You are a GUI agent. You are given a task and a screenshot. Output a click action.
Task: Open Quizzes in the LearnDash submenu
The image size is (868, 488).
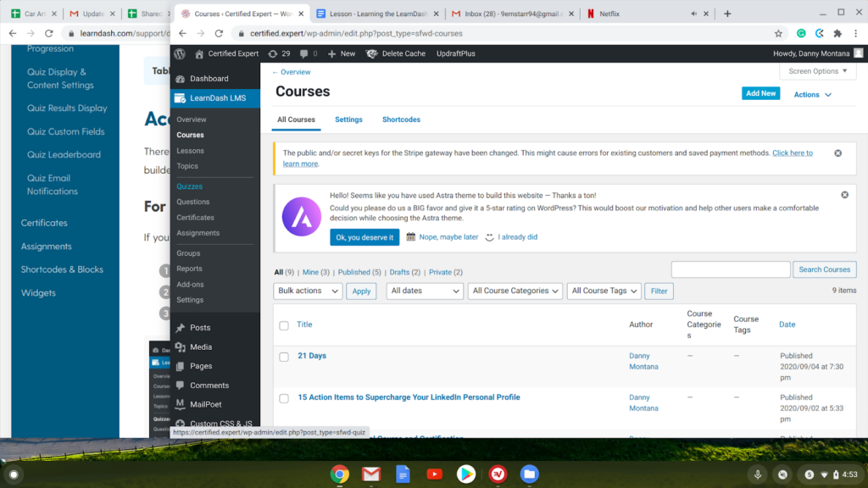pyautogui.click(x=189, y=186)
